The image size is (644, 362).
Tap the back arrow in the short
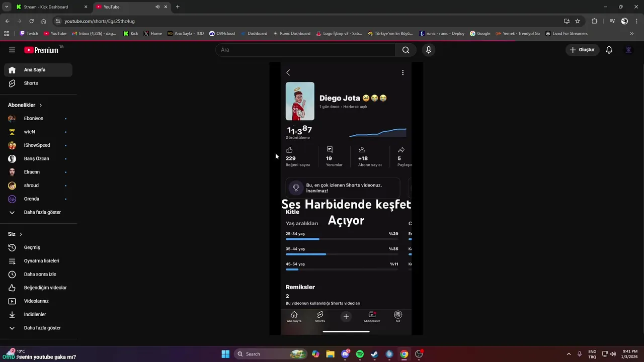(288, 72)
